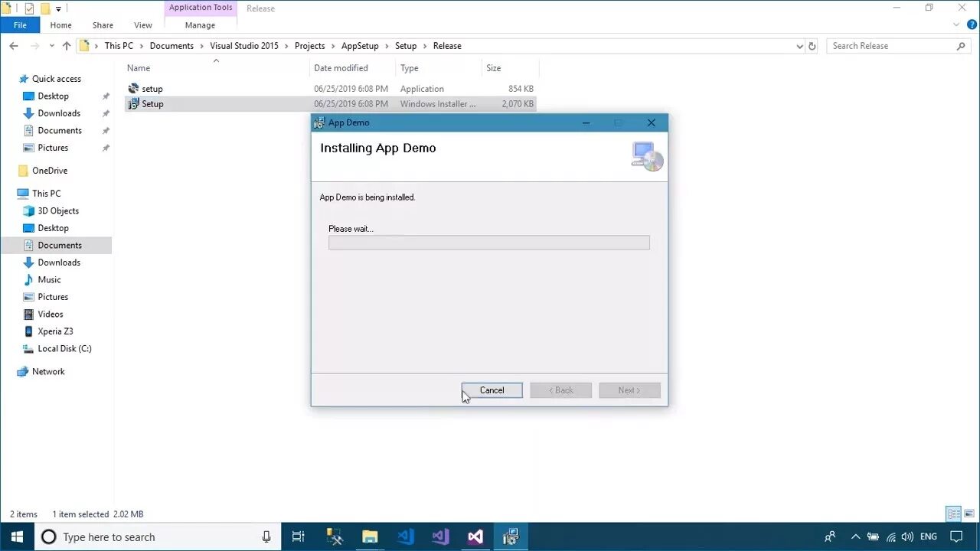The image size is (980, 551).
Task: Click the Refresh icon next to address bar
Action: [812, 45]
